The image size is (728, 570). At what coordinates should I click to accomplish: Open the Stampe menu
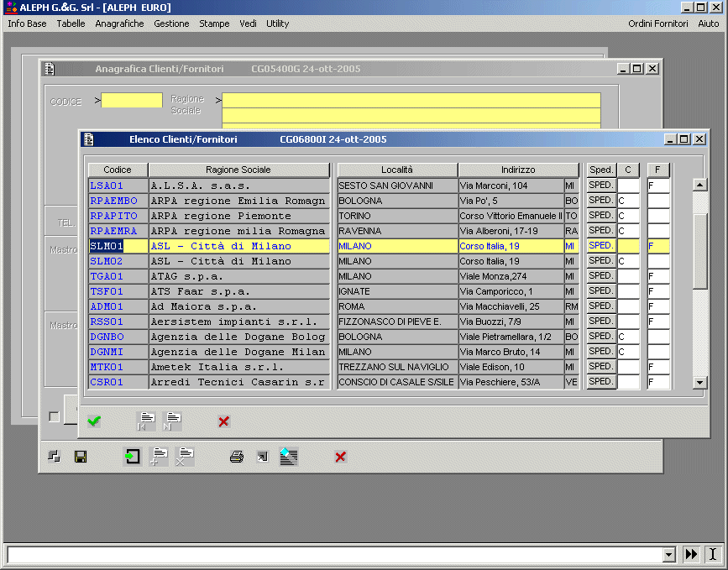[214, 24]
